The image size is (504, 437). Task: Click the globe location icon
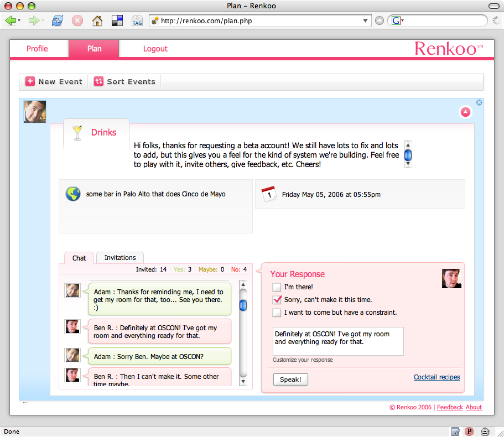(x=73, y=194)
